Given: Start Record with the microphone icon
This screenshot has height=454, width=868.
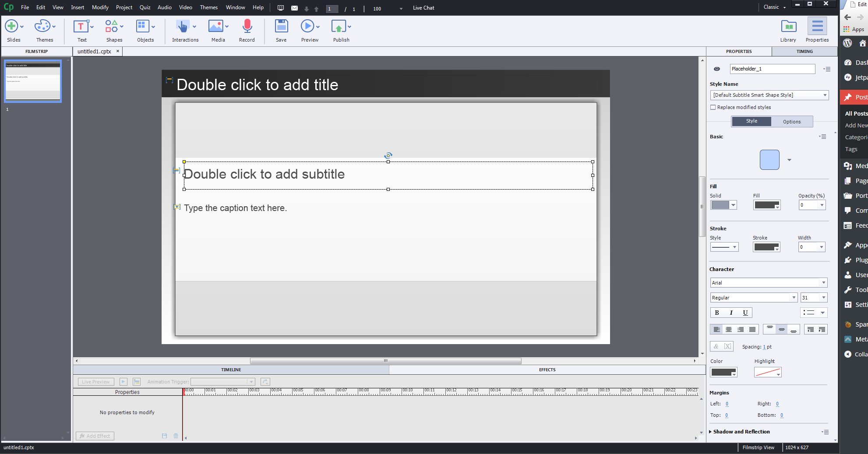Looking at the screenshot, I should pos(247,26).
